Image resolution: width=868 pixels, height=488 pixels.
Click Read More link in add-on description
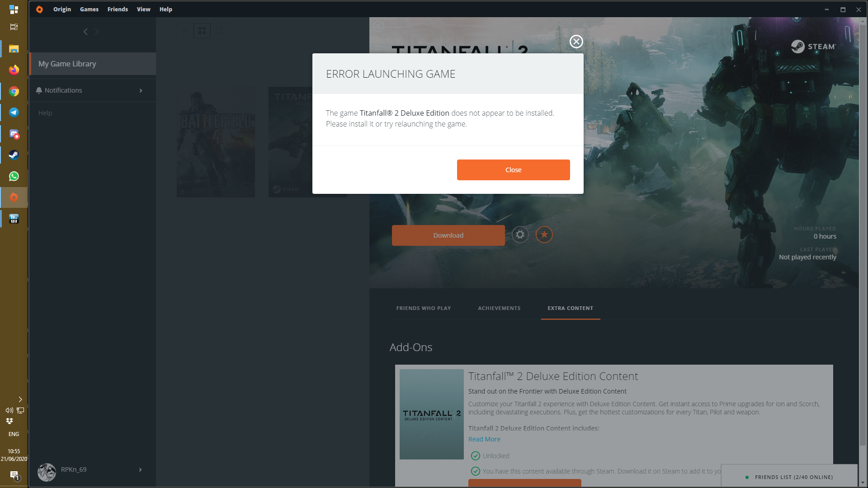(x=484, y=439)
